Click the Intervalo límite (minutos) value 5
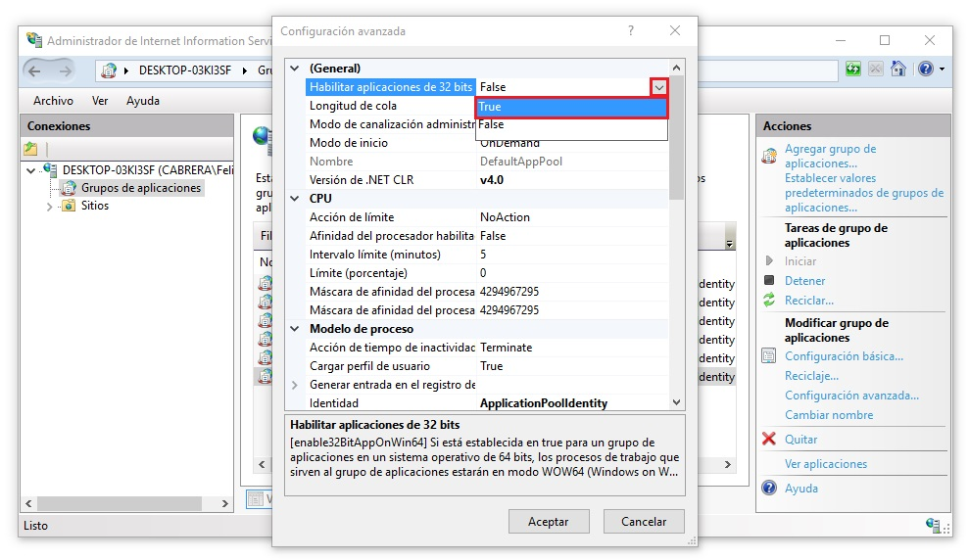This screenshot has height=560, width=969. click(x=483, y=255)
